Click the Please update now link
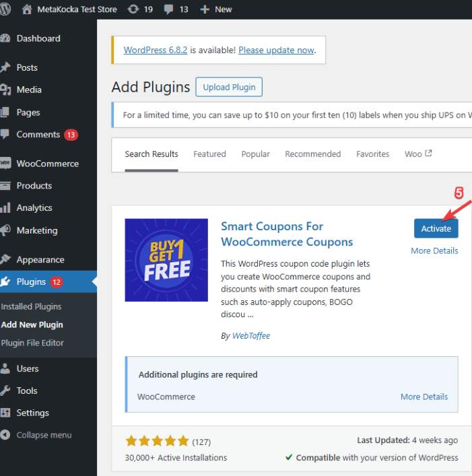This screenshot has width=472, height=476. (x=276, y=50)
